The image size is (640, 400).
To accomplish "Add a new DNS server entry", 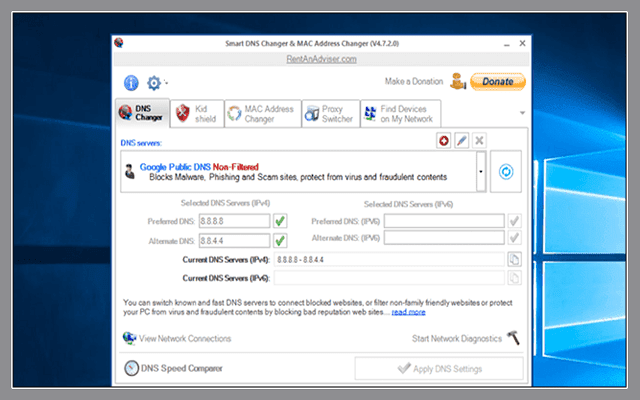I will [444, 141].
